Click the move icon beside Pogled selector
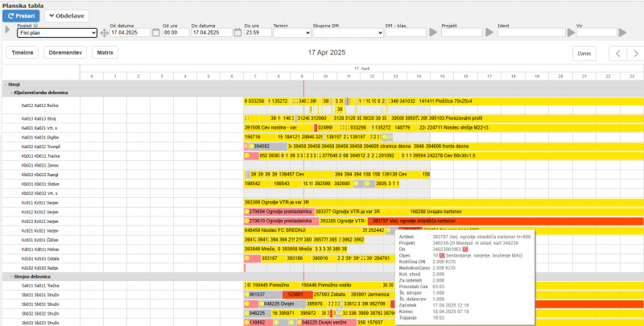This screenshot has height=326, width=644. pos(104,33)
